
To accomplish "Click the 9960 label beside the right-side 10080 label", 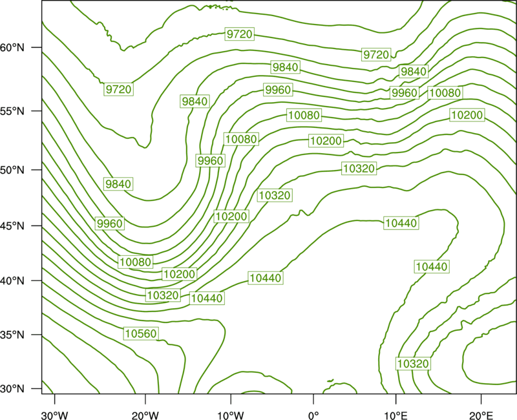I will [405, 93].
